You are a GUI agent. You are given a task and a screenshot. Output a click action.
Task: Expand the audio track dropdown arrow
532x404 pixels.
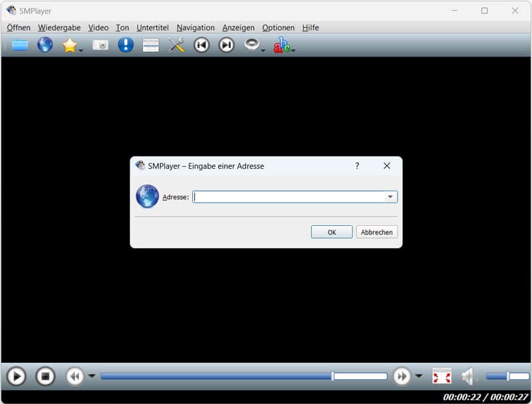click(x=263, y=50)
